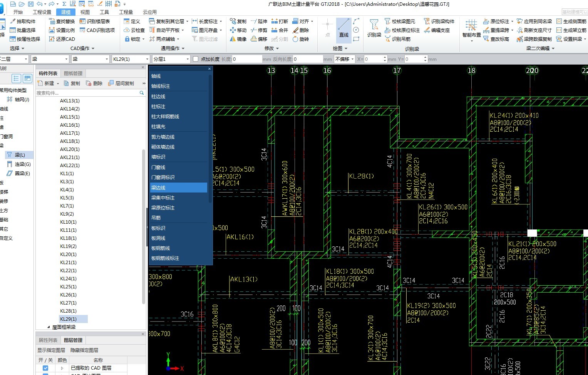Screen dimensions: 588x375
Task: Select 梁边线 in the layer menu
Action: tap(179, 187)
